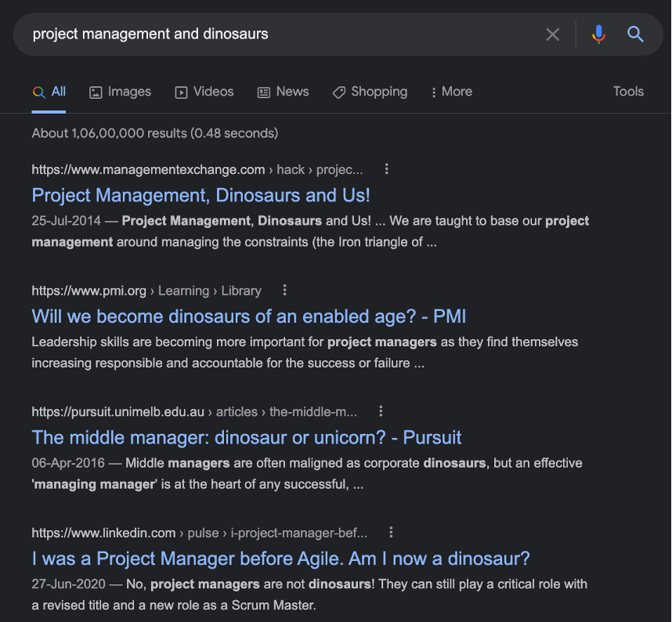Viewport: 672px width, 622px height.
Task: Click the blue magnifying glass search button
Action: [635, 34]
